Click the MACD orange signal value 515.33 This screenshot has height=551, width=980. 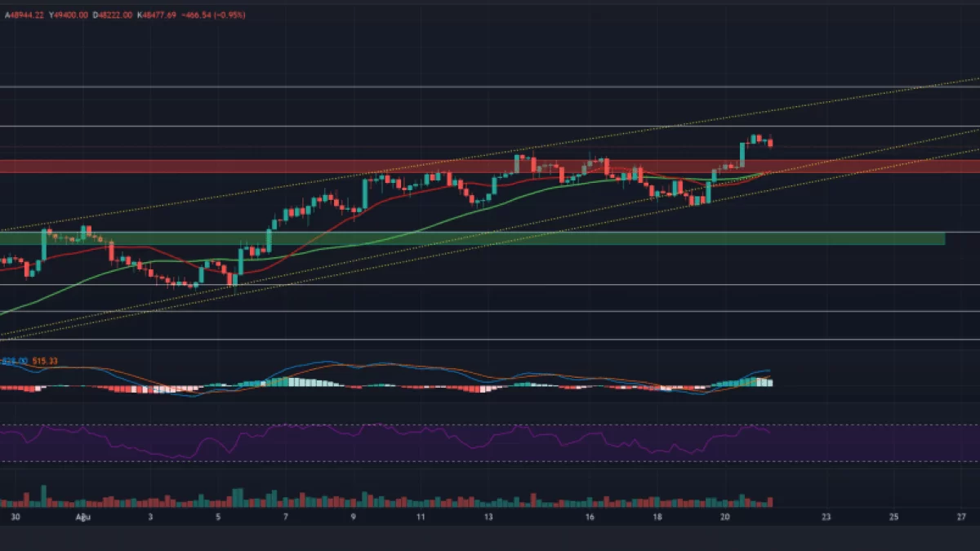click(x=46, y=361)
